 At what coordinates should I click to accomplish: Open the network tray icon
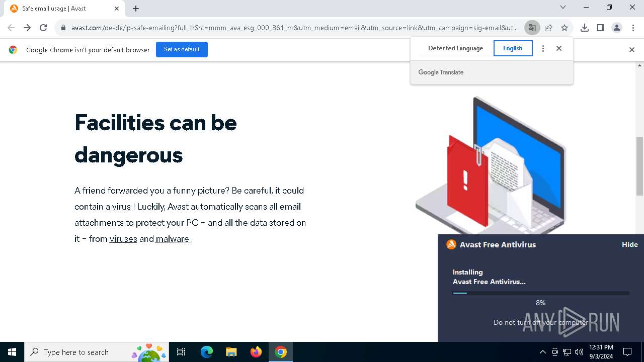(567, 352)
